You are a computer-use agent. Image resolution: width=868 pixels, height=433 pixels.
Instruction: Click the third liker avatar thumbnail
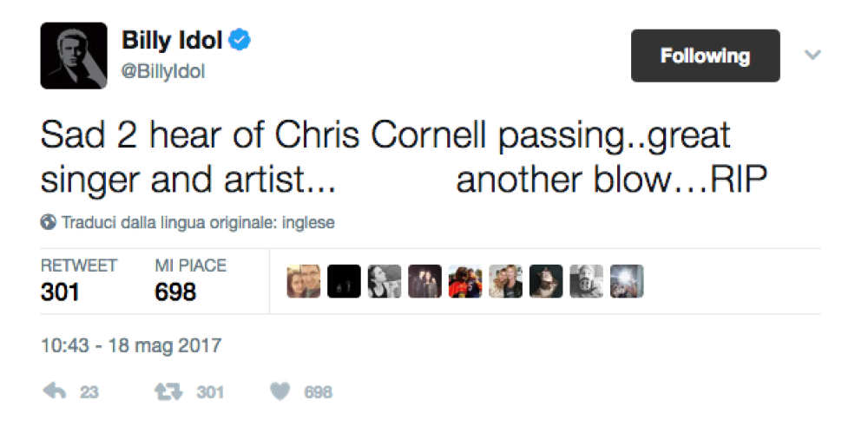pos(385,281)
